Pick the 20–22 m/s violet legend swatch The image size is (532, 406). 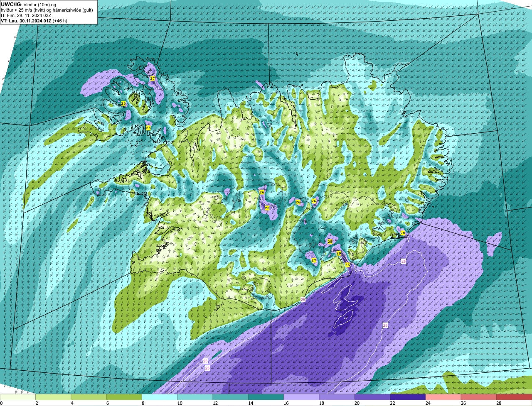coord(372,397)
